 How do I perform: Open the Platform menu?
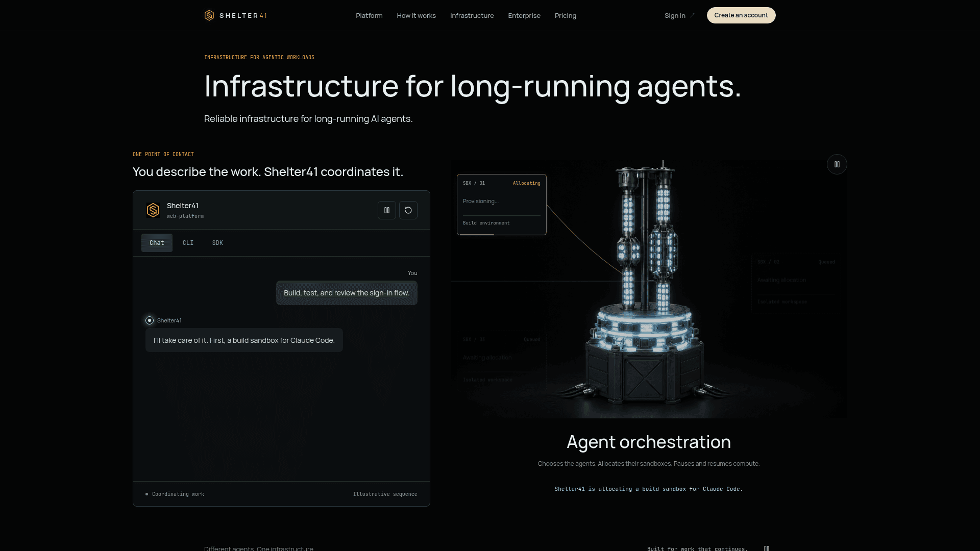coord(369,15)
